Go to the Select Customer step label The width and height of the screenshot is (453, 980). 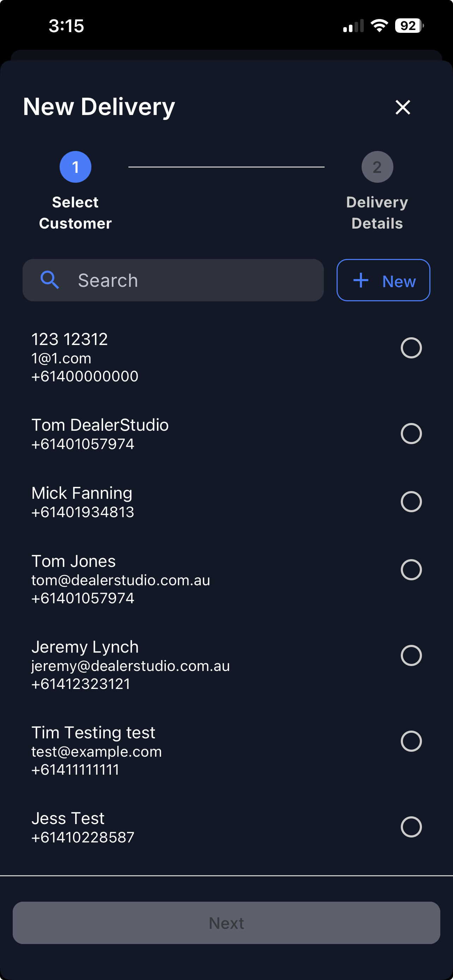tap(75, 213)
